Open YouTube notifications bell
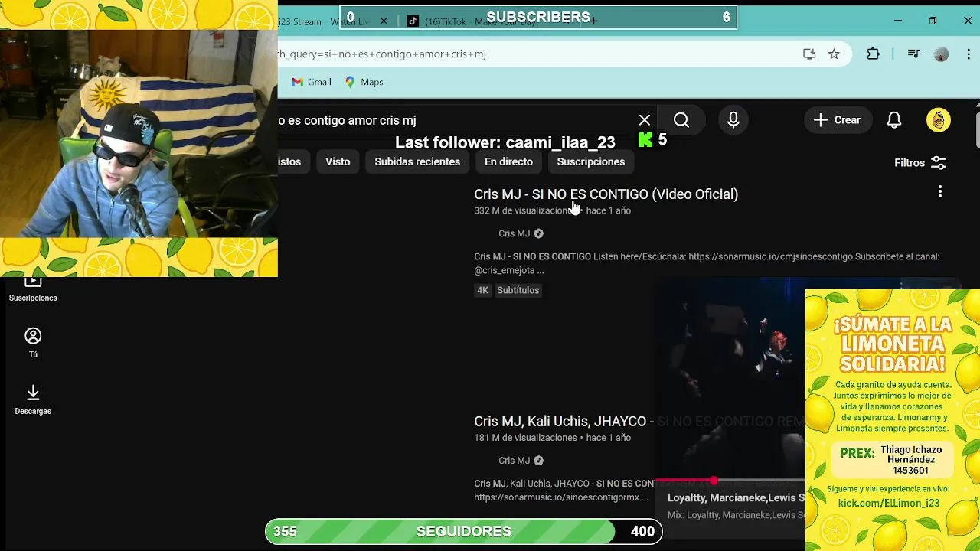This screenshot has width=980, height=551. (894, 120)
